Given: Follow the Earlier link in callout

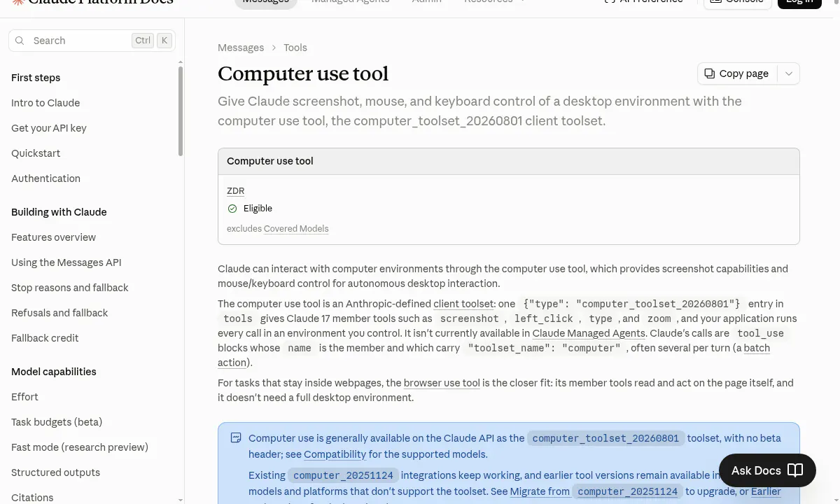Looking at the screenshot, I should click(x=766, y=491).
